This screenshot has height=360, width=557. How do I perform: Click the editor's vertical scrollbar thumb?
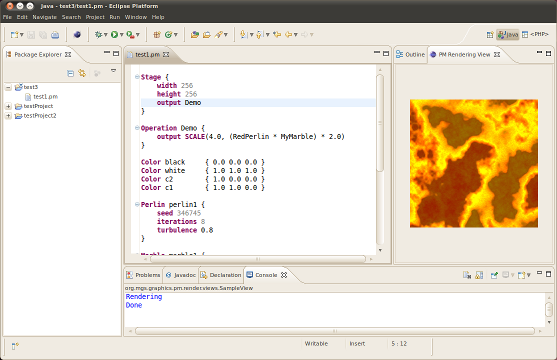(x=380, y=123)
